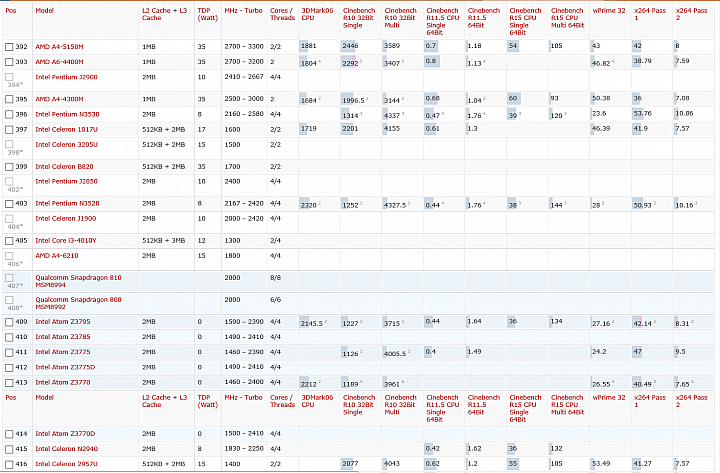Sort by Model in lower repeated header
The height and width of the screenshot is (473, 720).
coord(45,398)
